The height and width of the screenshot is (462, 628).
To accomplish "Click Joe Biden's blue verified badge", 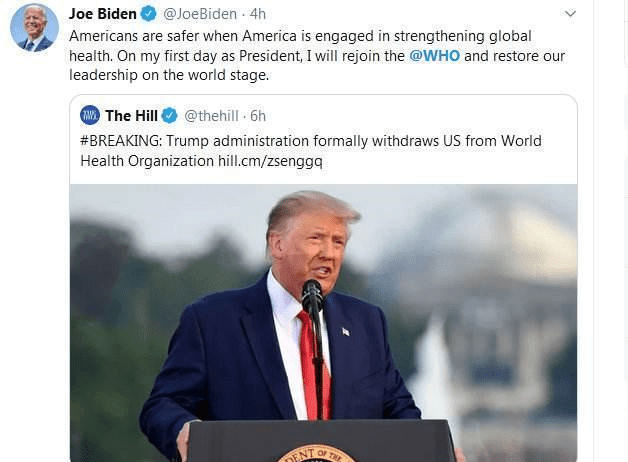I will coord(149,14).
